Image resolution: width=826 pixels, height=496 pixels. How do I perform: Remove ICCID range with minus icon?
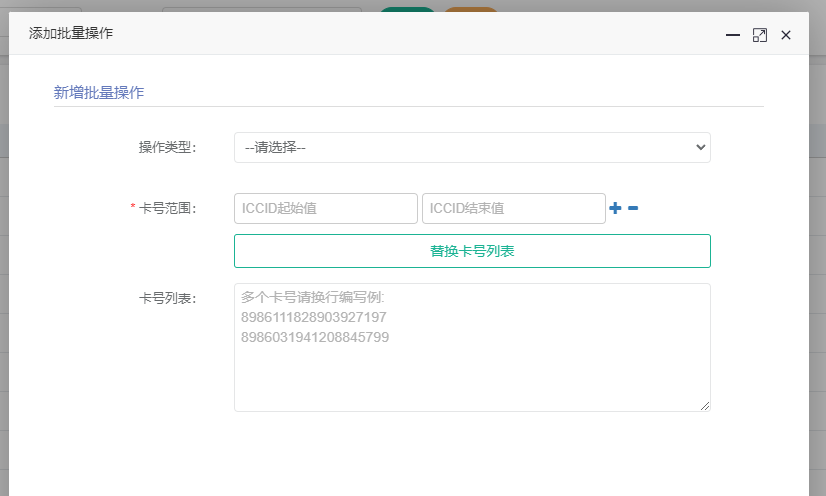[x=633, y=208]
